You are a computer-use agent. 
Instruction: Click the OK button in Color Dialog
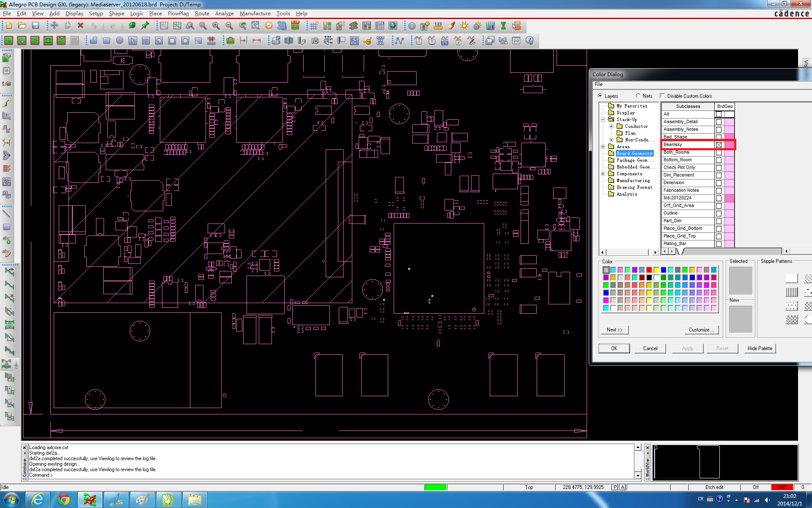click(614, 348)
